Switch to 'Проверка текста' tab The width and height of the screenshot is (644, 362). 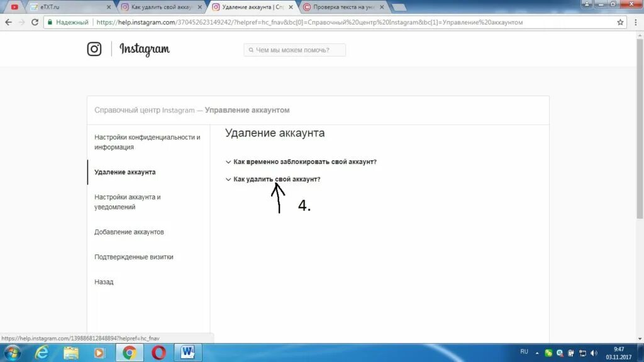point(343,7)
